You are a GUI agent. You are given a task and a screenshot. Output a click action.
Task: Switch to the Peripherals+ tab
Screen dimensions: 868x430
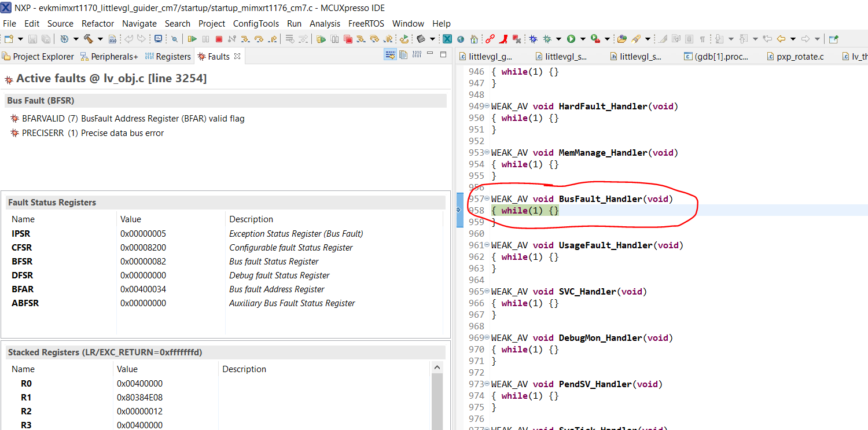[x=109, y=56]
